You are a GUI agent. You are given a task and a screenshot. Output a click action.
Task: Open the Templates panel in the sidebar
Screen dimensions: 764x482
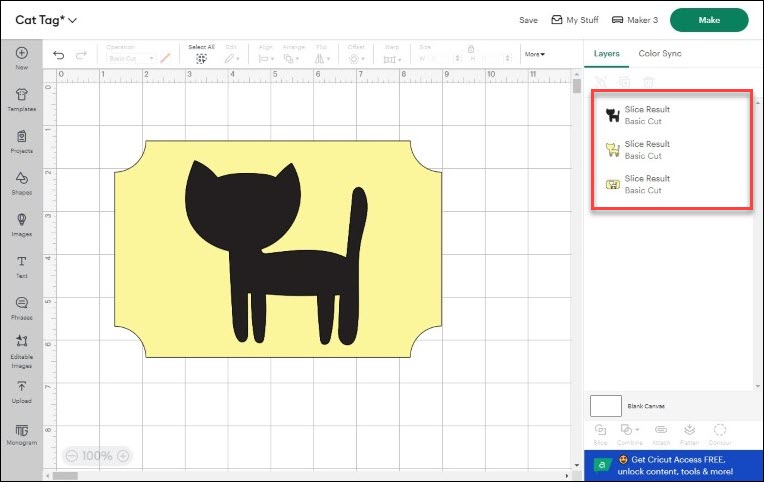(x=21, y=98)
